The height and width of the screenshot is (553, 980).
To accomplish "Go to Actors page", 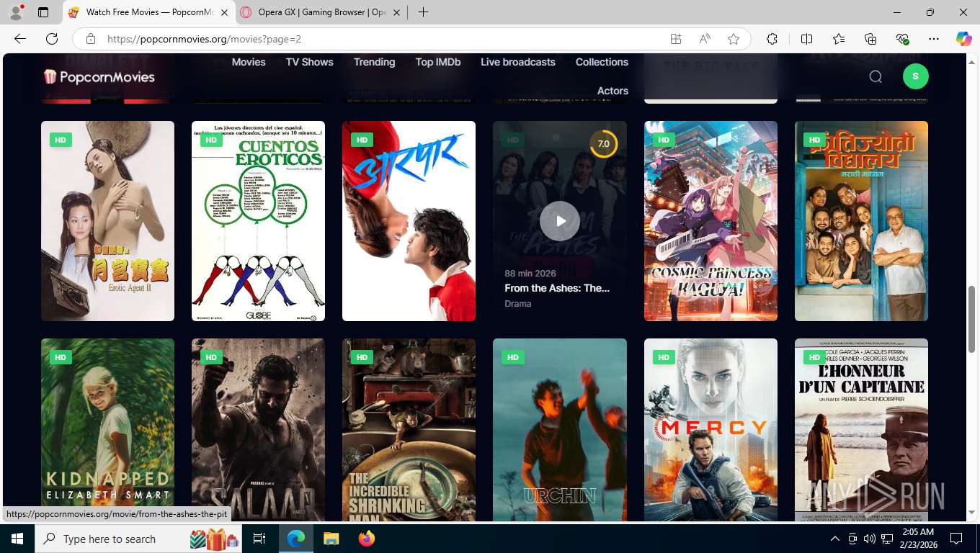I will tap(612, 91).
